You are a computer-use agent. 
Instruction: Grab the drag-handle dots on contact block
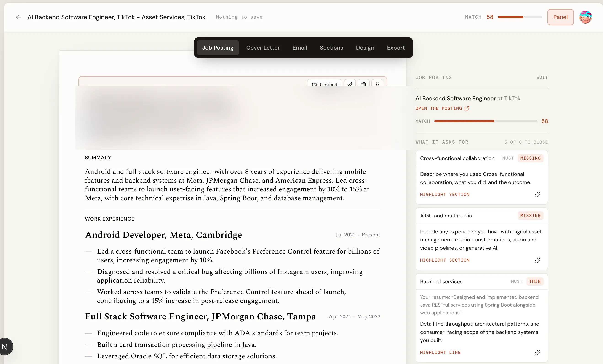(377, 83)
